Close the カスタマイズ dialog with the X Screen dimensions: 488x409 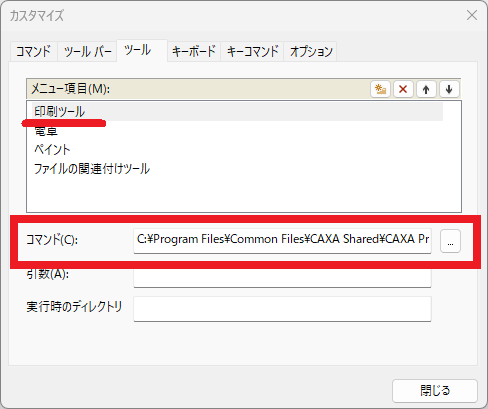click(x=472, y=15)
